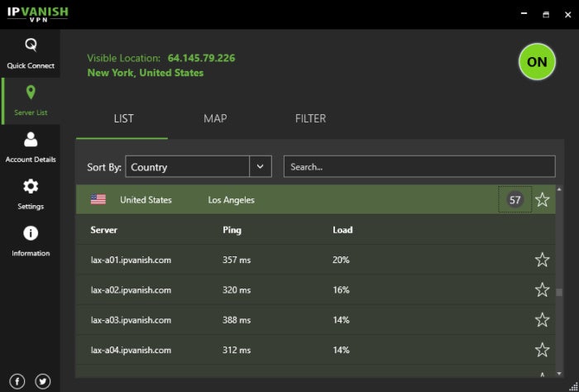Open the Quick Connect panel
Viewport: 579px width, 392px height.
tap(31, 54)
